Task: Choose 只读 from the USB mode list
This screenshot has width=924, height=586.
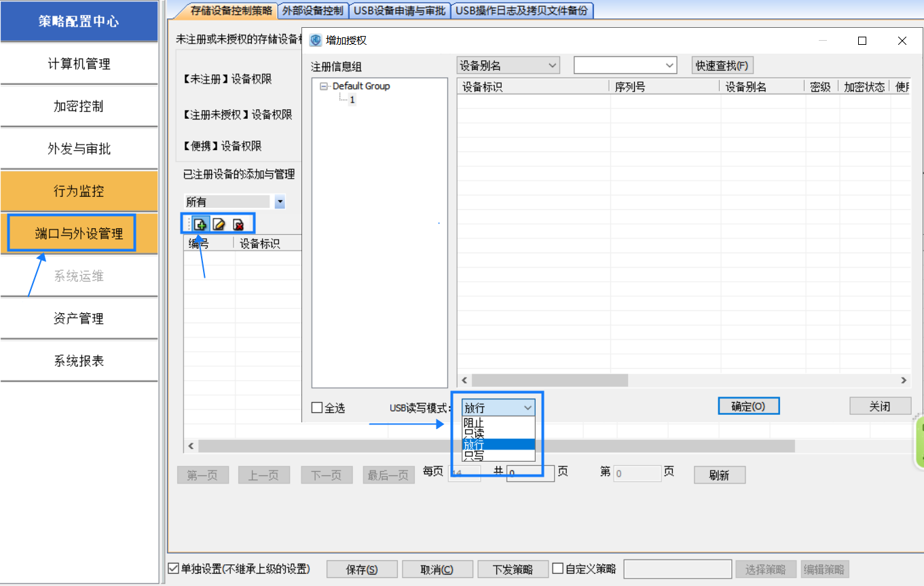Action: click(x=498, y=433)
